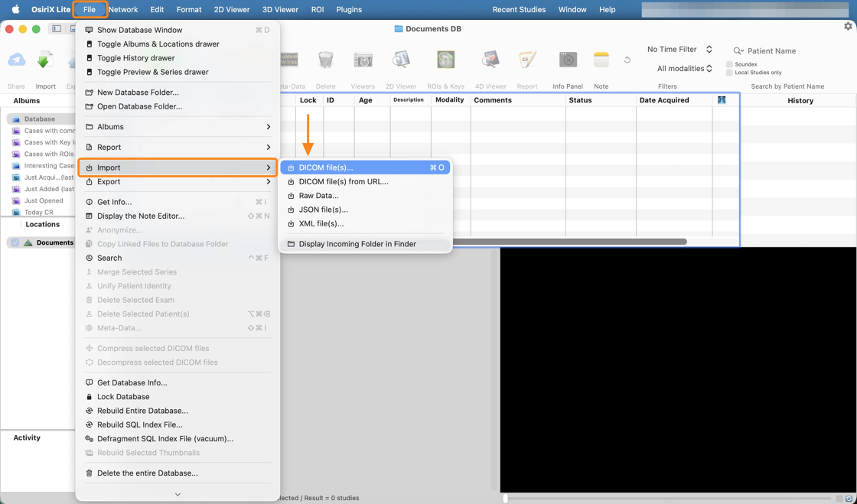This screenshot has width=857, height=504.
Task: Choose Toggle History drawer
Action: click(x=178, y=58)
